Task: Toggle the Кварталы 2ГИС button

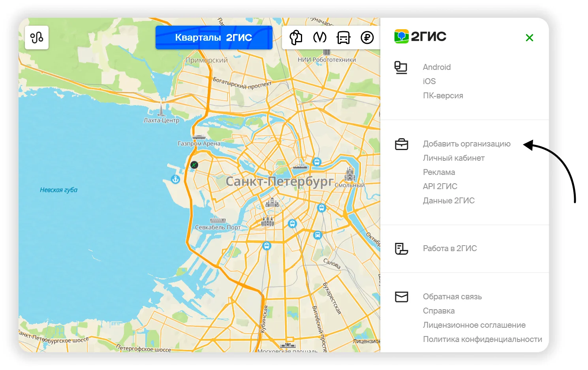Action: 214,38
